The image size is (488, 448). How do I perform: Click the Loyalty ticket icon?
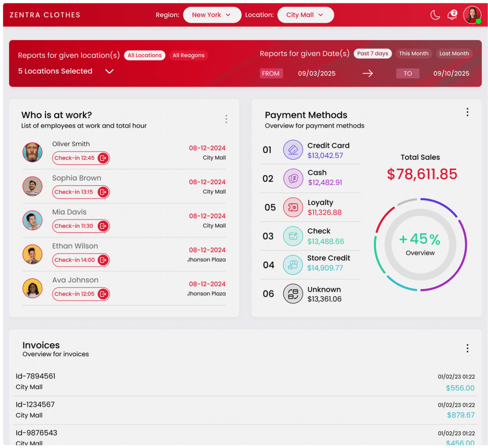293,207
